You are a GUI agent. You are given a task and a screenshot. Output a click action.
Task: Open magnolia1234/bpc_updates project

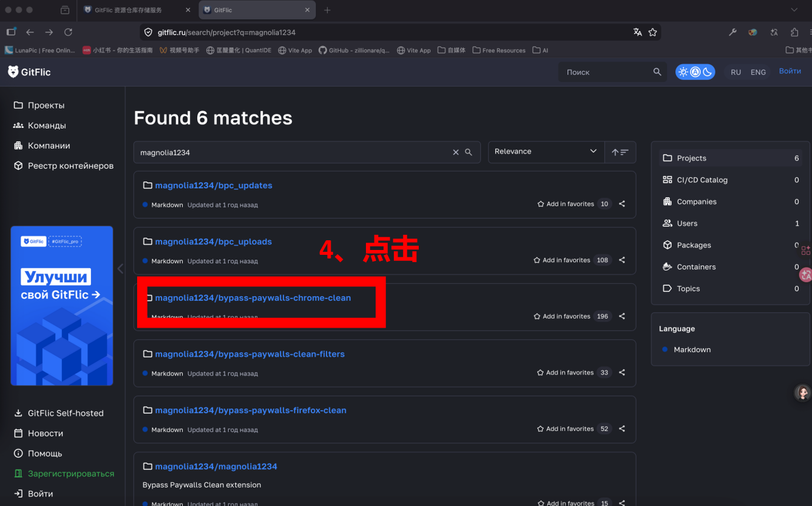point(214,185)
